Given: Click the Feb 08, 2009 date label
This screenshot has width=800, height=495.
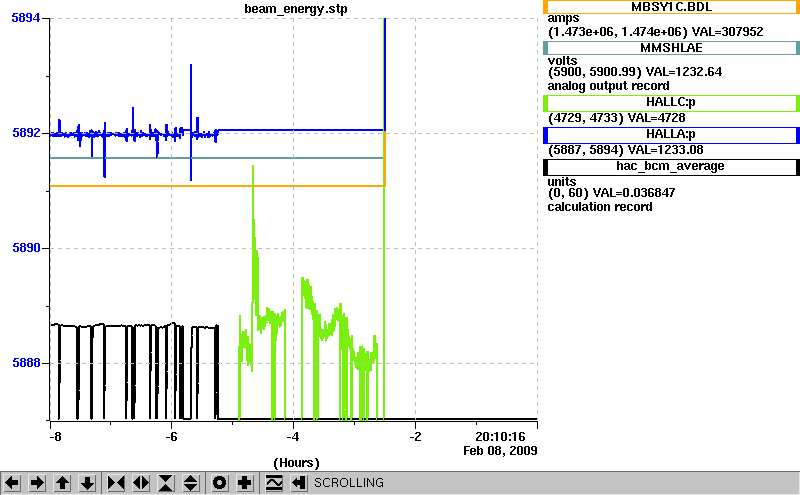Looking at the screenshot, I should pyautogui.click(x=500, y=451).
